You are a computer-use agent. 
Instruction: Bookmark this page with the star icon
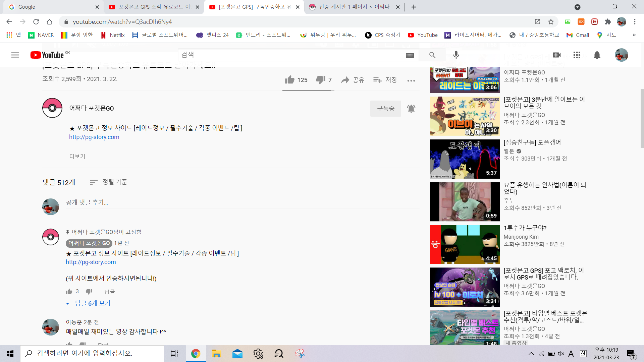[x=551, y=22]
